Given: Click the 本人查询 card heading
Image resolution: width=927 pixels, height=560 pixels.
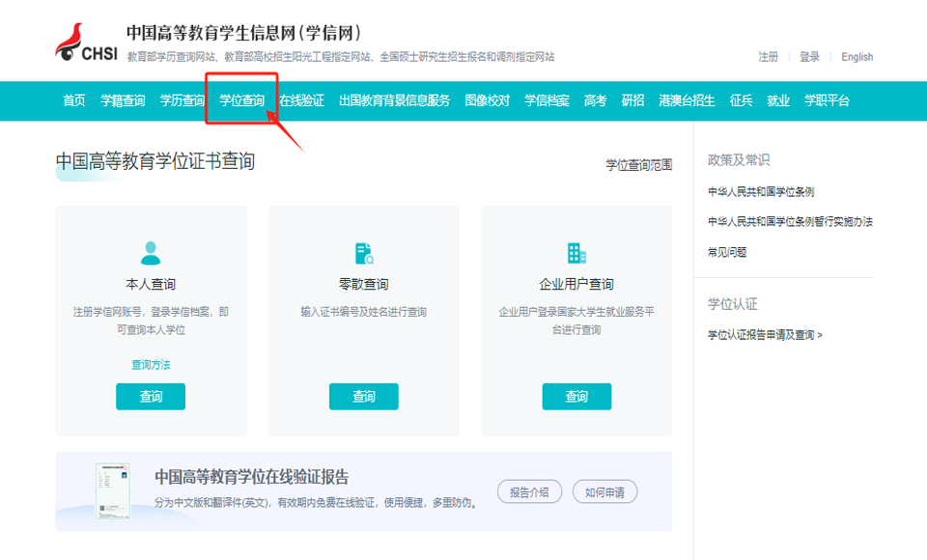Looking at the screenshot, I should pyautogui.click(x=151, y=285).
